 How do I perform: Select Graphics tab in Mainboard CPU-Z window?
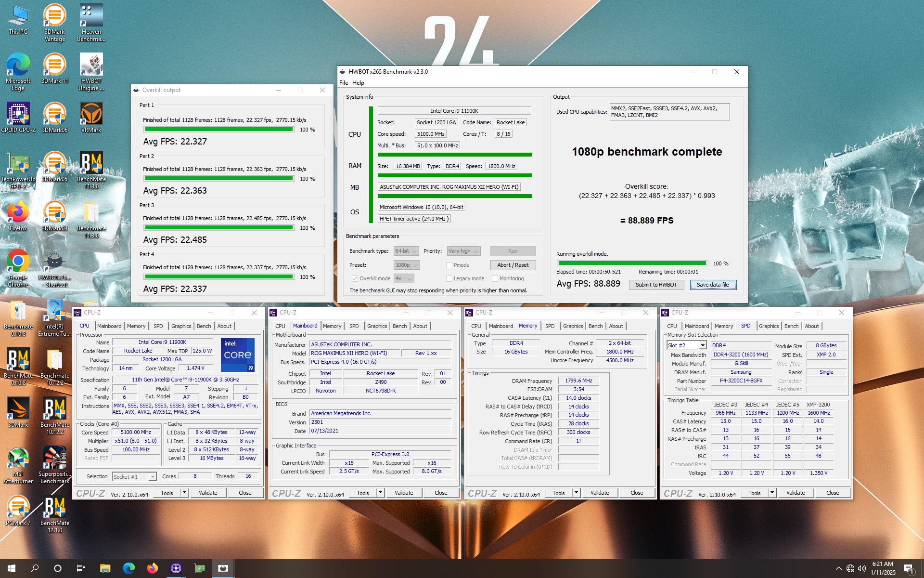point(377,326)
